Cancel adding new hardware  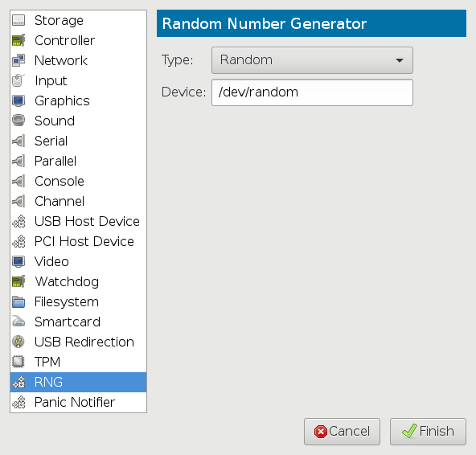[x=342, y=432]
